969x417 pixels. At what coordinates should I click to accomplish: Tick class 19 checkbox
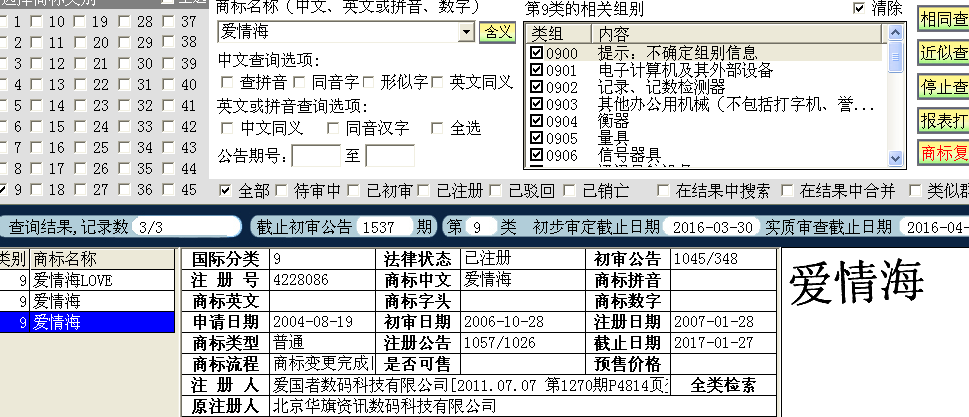tap(80, 22)
